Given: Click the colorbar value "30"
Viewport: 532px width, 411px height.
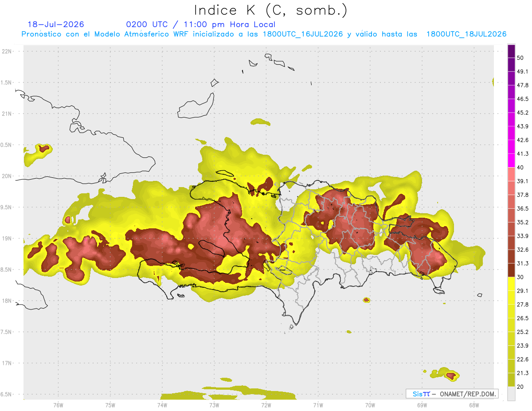Looking at the screenshot, I should (520, 277).
